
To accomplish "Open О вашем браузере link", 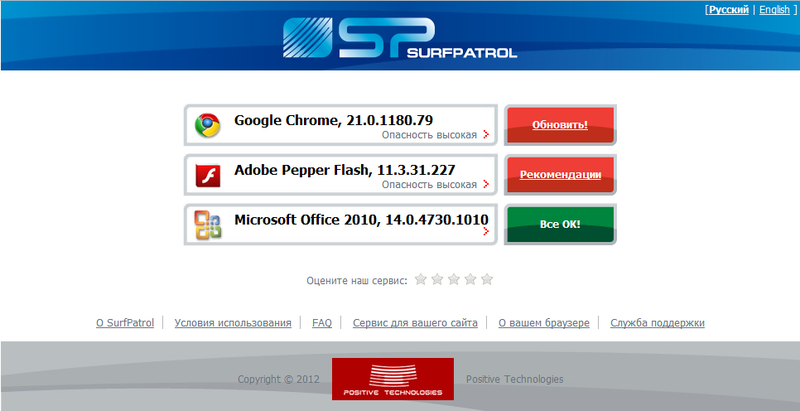I will (544, 323).
